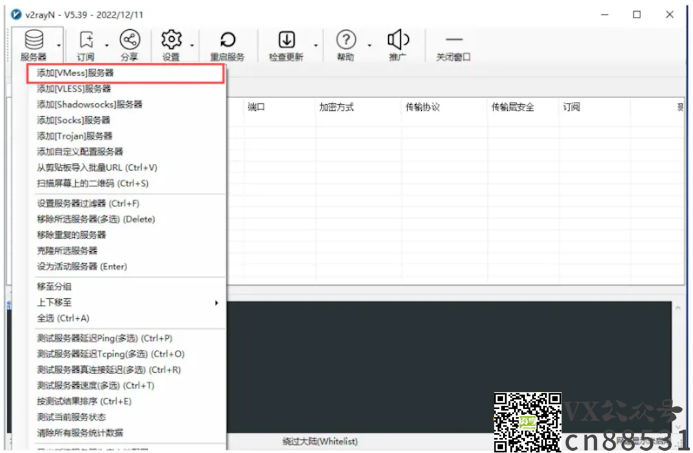Expand the dropdown arrow next to 检查更新
The width and height of the screenshot is (693, 453).
click(x=316, y=45)
